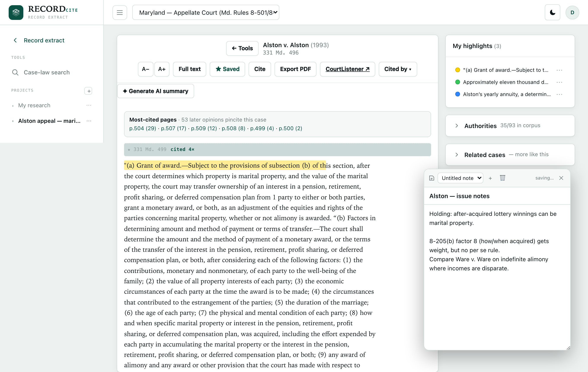
Task: Click the note document icon
Action: (431, 178)
